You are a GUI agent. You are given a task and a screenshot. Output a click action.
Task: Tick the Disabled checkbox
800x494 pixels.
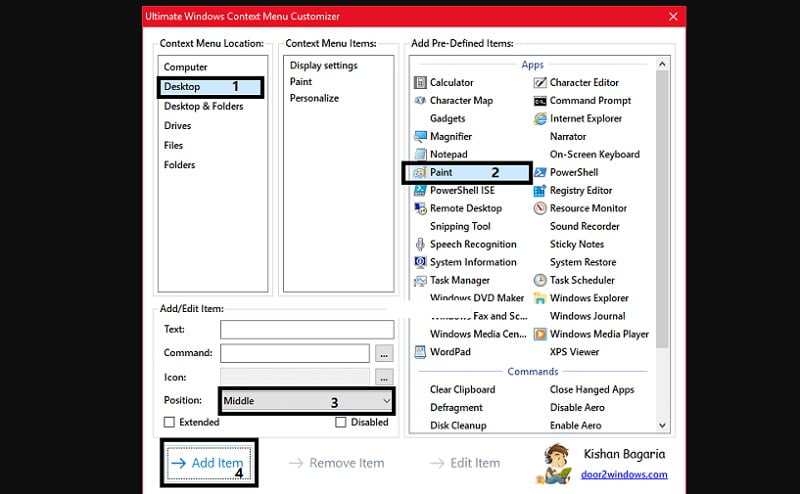pyautogui.click(x=341, y=422)
